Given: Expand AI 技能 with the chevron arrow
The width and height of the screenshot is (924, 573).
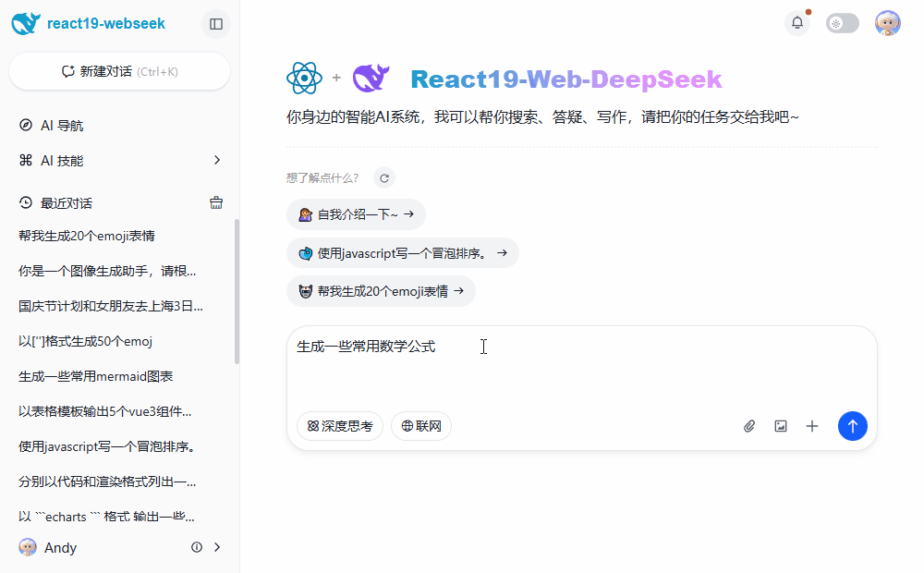Looking at the screenshot, I should (217, 160).
